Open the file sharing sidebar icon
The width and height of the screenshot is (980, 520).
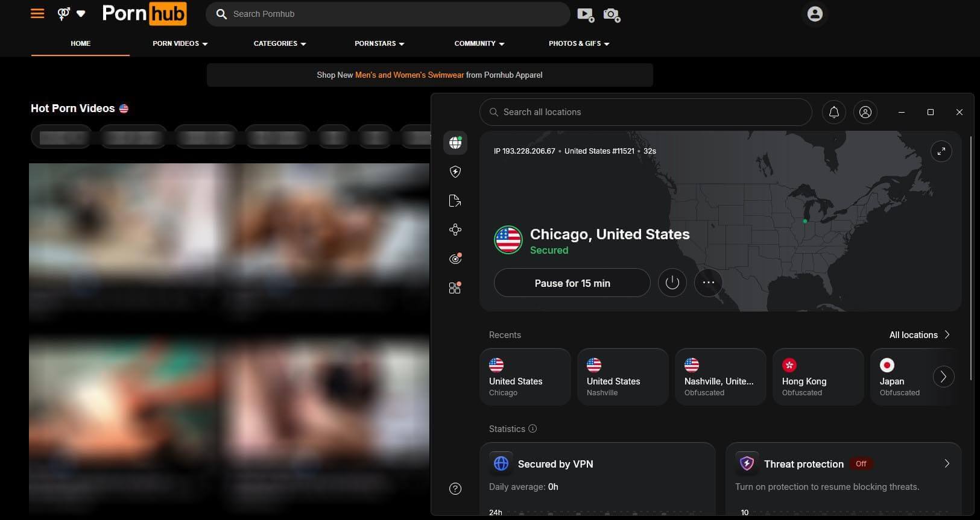point(455,201)
